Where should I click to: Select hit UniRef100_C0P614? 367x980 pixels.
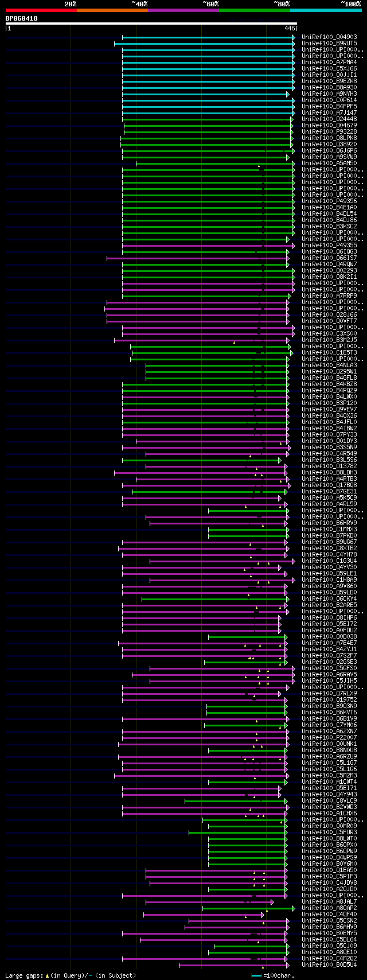click(329, 100)
